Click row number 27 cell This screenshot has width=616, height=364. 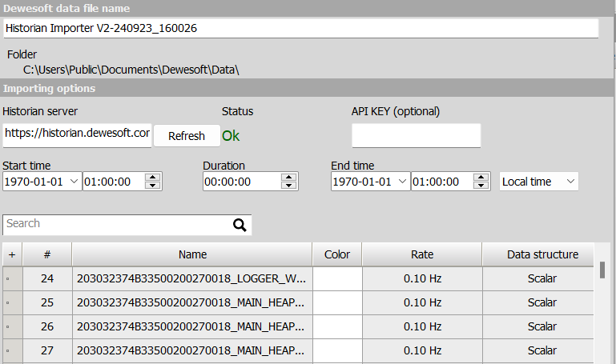[47, 350]
